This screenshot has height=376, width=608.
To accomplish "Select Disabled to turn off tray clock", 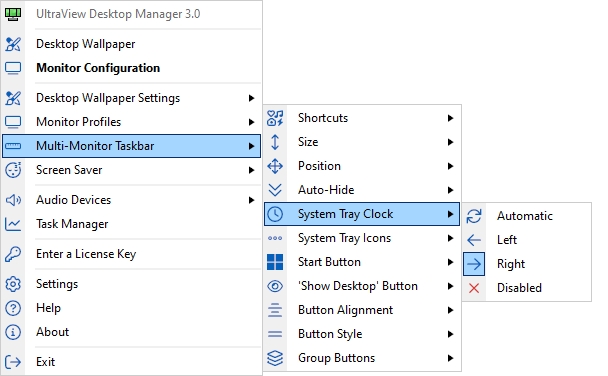I will click(527, 288).
